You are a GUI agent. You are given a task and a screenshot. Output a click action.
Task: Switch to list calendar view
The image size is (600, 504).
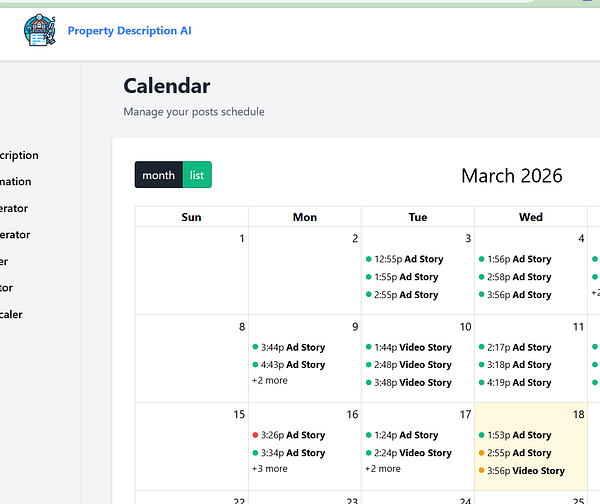[197, 175]
